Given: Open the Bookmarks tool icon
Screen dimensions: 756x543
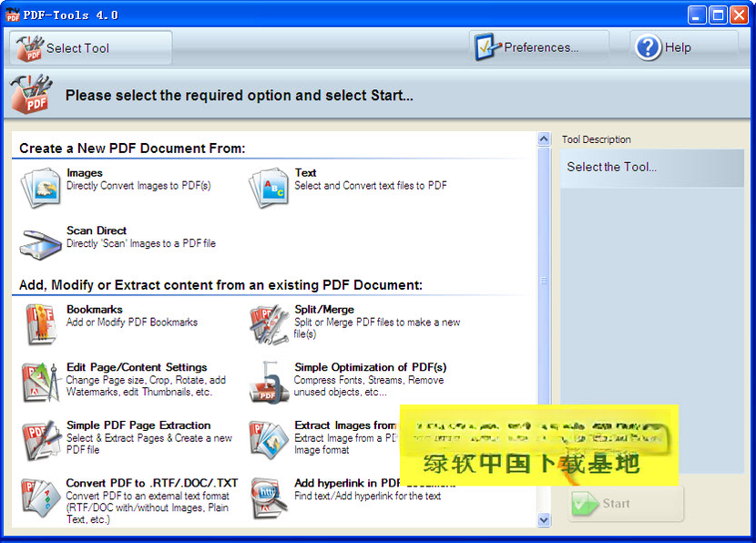Looking at the screenshot, I should (x=41, y=324).
